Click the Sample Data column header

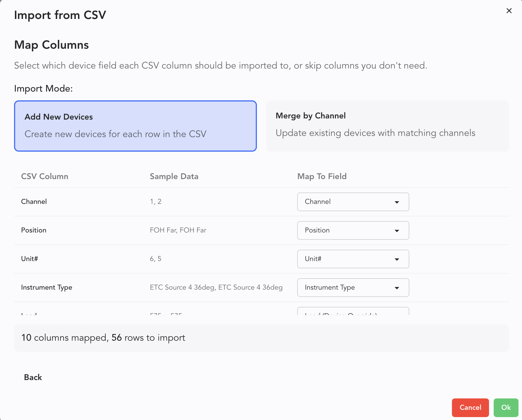pyautogui.click(x=174, y=176)
